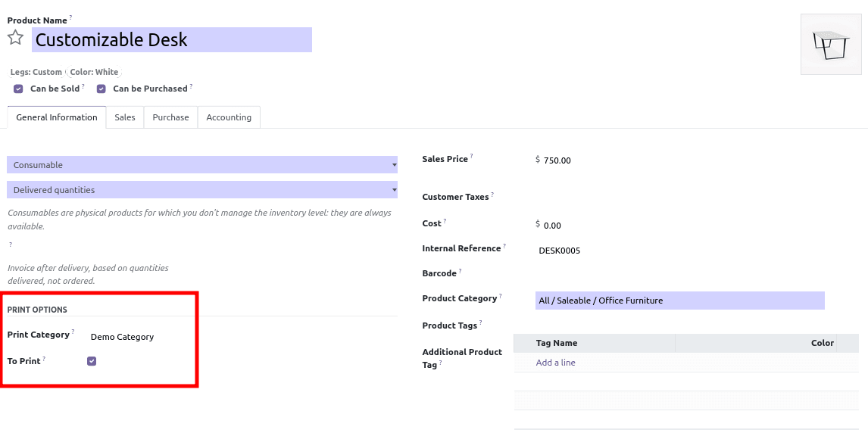Open the Accounting tab

coord(229,117)
